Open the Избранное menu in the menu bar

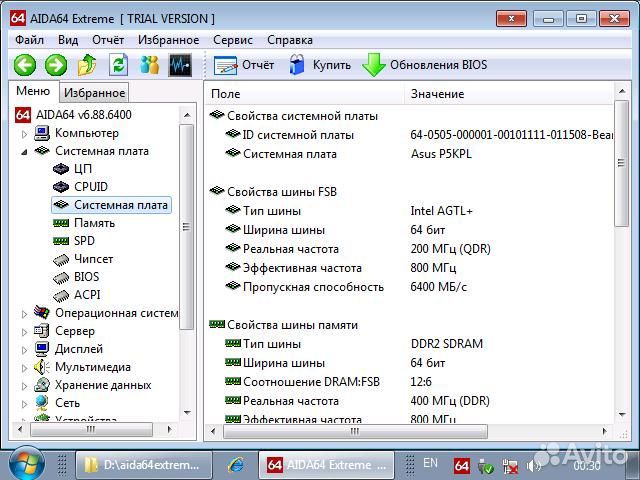pyautogui.click(x=168, y=40)
